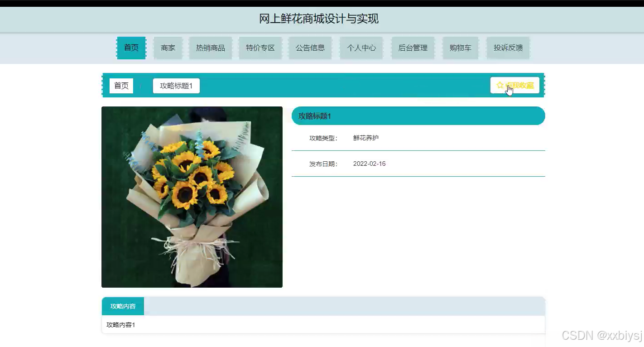
Task: Switch to the 商家 merchants tab
Action: click(x=168, y=48)
